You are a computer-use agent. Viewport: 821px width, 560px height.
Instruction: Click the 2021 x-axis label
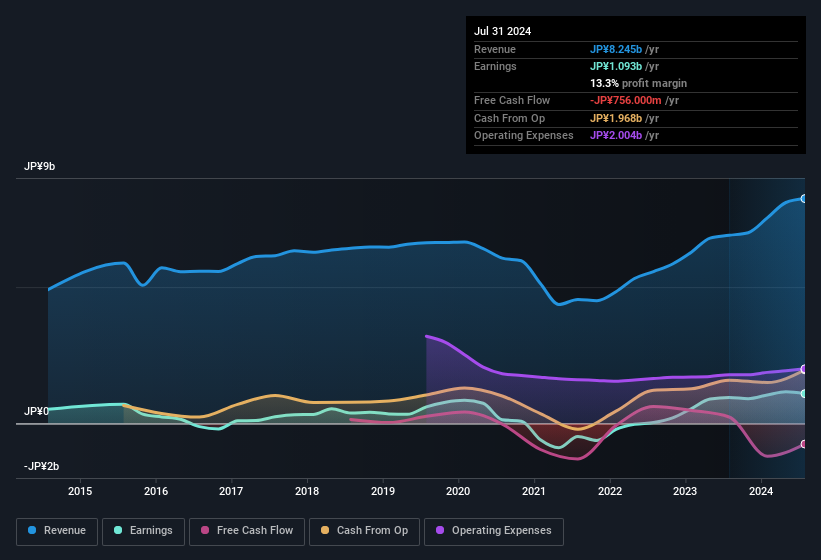click(534, 491)
